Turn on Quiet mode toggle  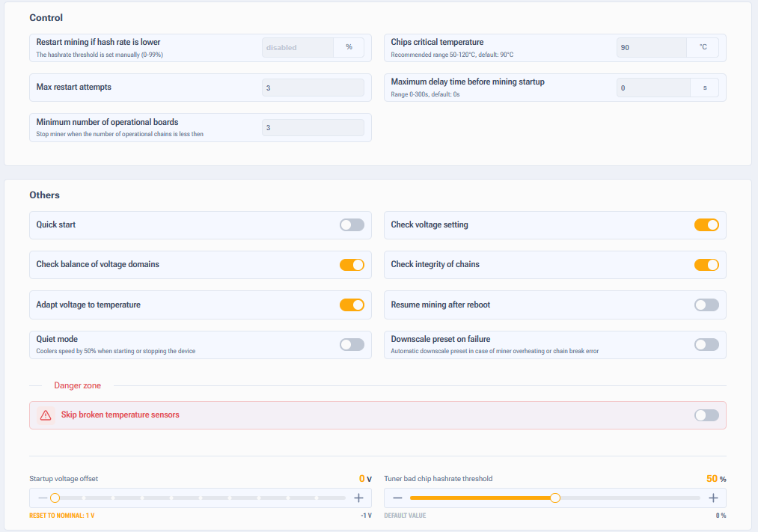(352, 344)
